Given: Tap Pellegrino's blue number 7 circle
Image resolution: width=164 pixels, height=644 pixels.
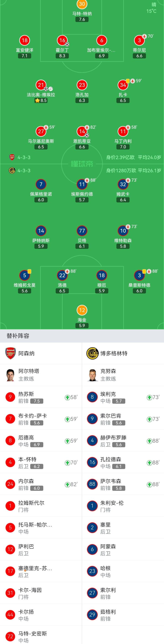Looking at the screenshot, I should tap(41, 184).
